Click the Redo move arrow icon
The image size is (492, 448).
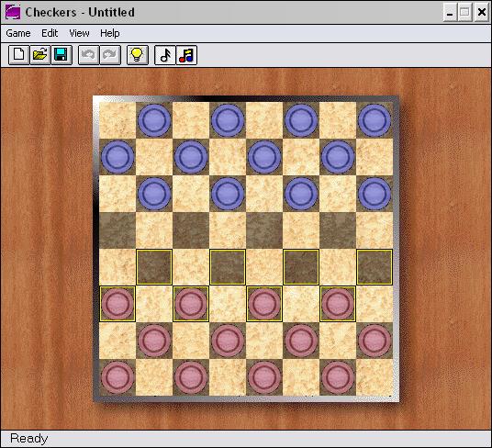tap(110, 55)
